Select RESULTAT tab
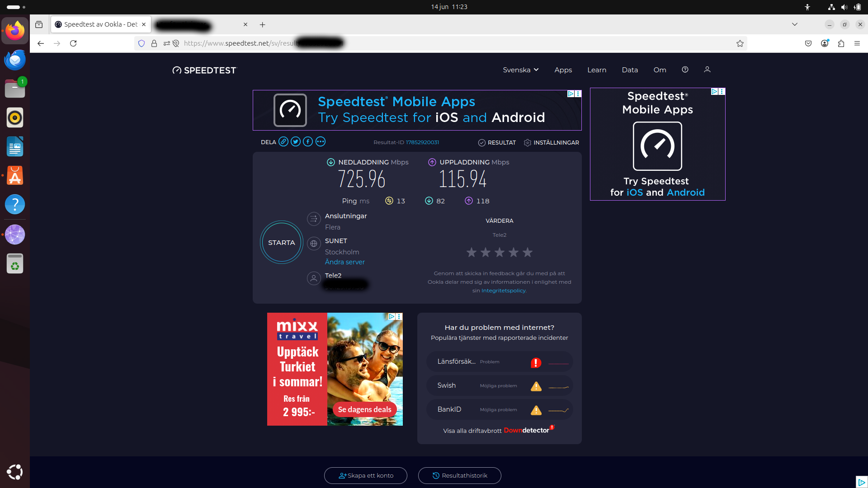The width and height of the screenshot is (868, 488). click(497, 143)
